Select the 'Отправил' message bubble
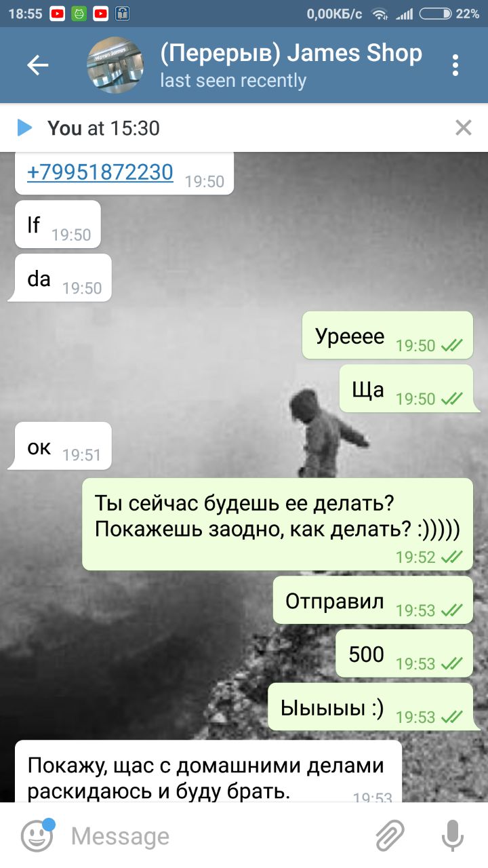The height and width of the screenshot is (868, 488). (x=373, y=601)
